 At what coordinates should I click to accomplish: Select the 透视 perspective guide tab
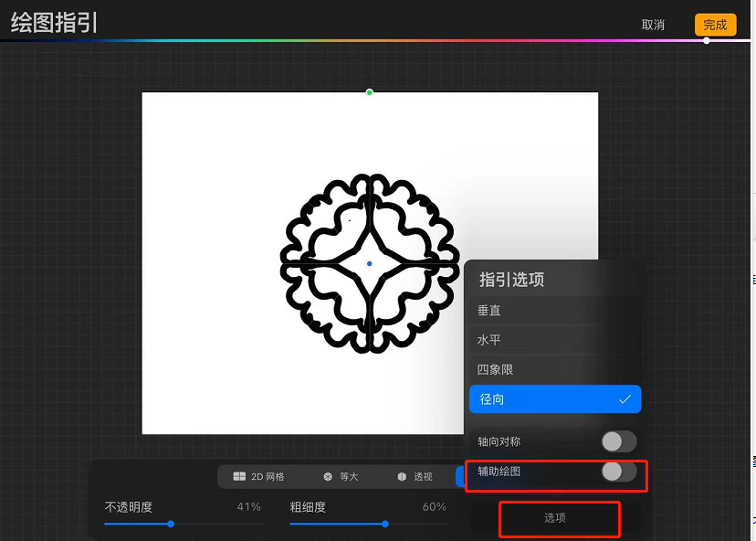415,476
